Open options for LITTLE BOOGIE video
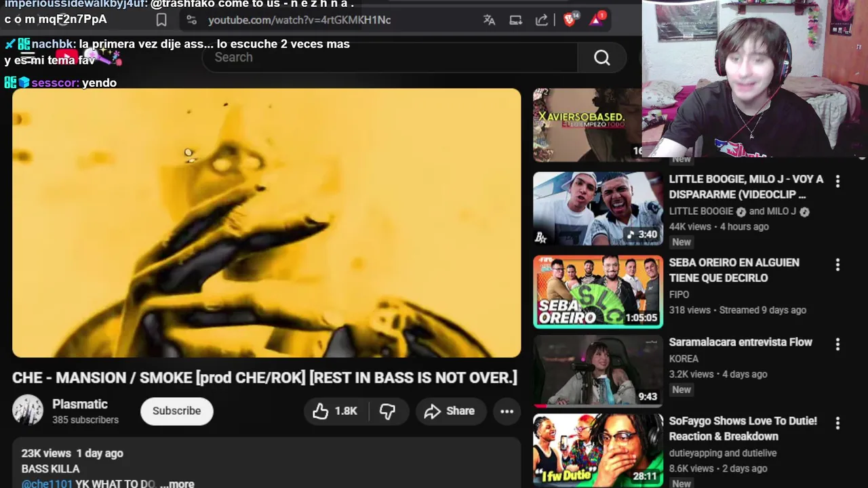 [x=837, y=181]
